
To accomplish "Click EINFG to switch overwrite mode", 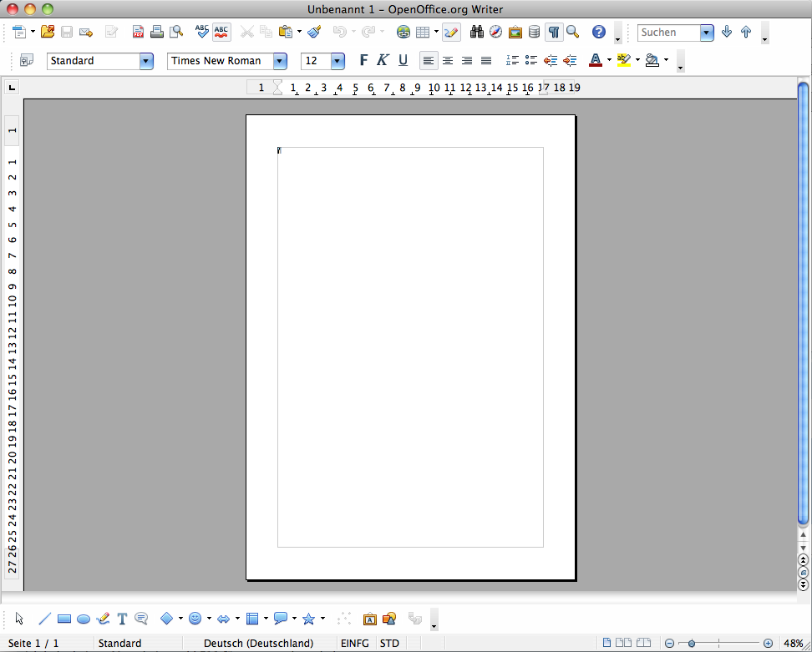I will tap(354, 643).
